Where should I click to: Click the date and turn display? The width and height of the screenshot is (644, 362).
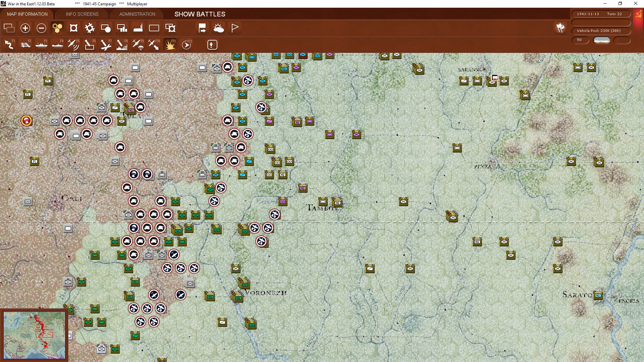pyautogui.click(x=601, y=14)
